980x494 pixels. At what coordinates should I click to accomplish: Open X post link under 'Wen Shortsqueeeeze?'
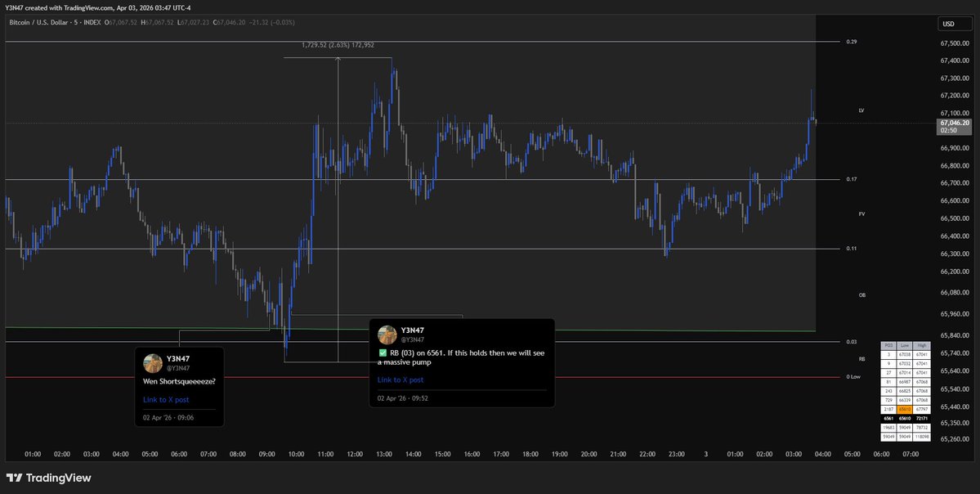pos(166,400)
